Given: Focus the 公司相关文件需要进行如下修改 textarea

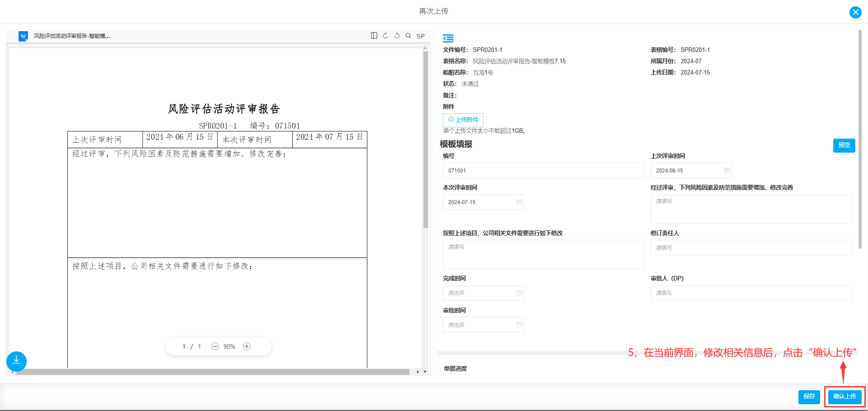Looking at the screenshot, I should tap(544, 255).
